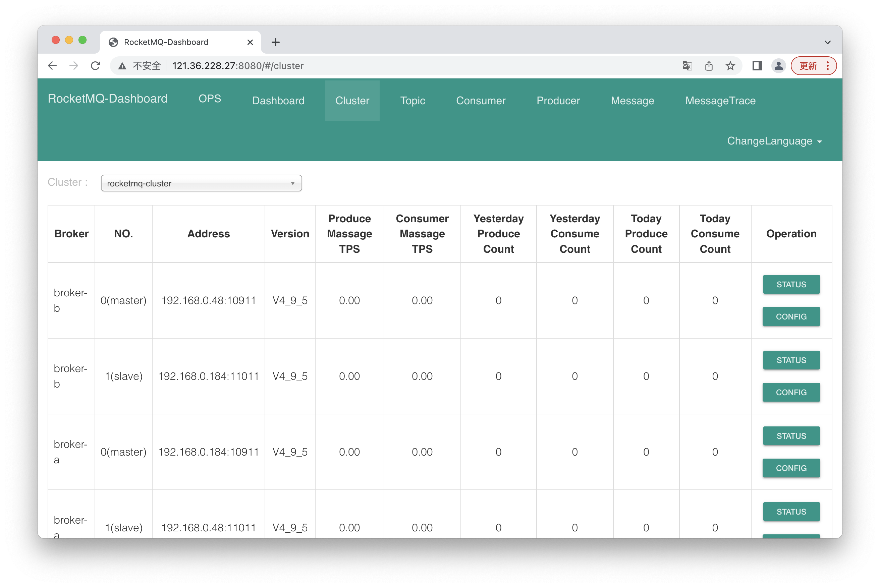Click the browser profile avatar icon

coord(778,66)
